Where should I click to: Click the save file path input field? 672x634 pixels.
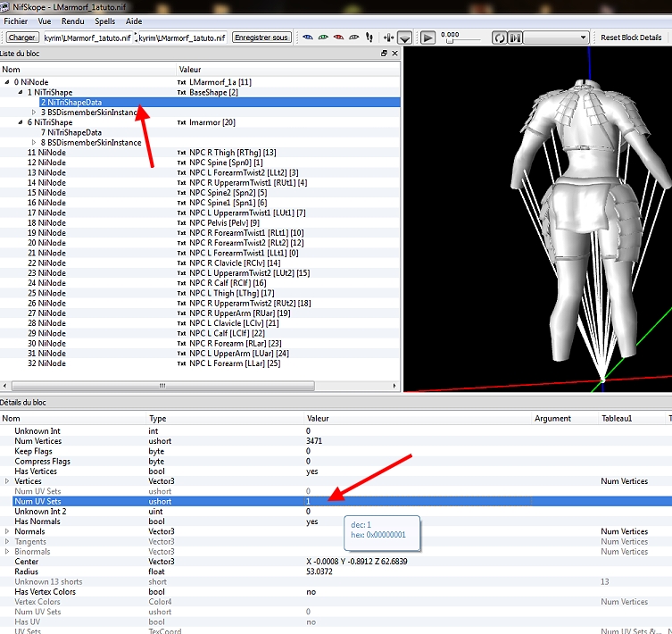point(183,38)
